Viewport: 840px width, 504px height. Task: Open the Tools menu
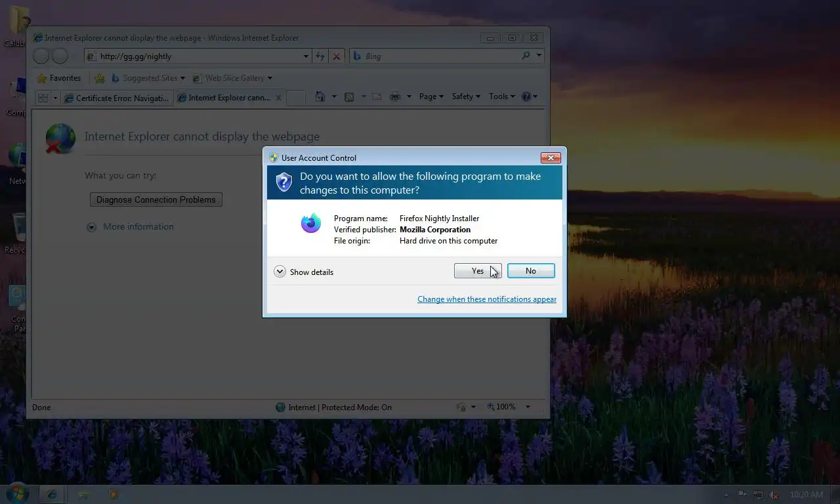[x=502, y=96]
